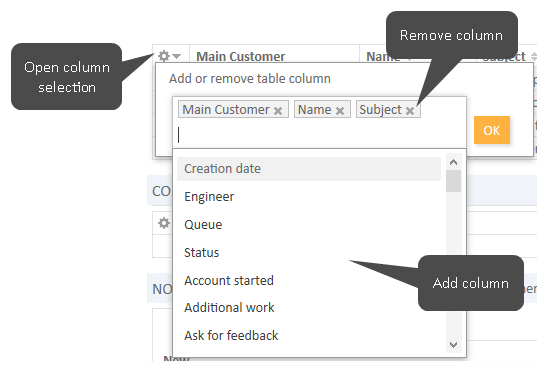Remove the Subject column tag
The image size is (549, 378).
410,111
